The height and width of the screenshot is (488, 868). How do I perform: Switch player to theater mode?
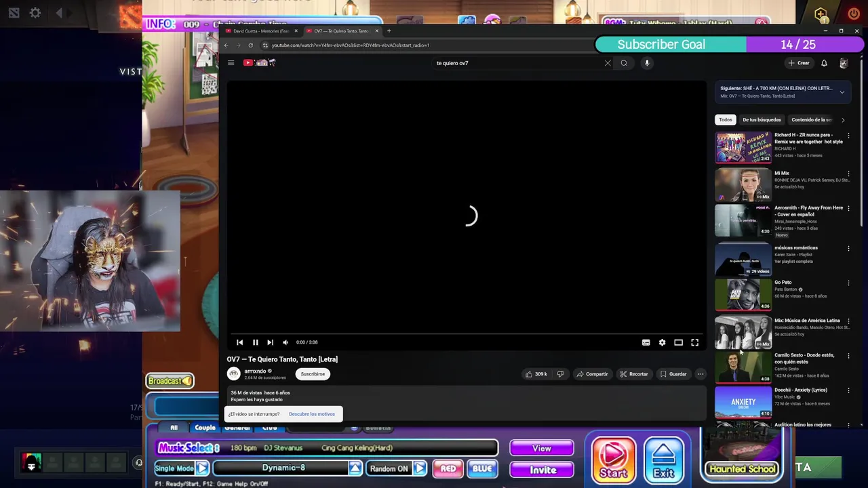click(678, 342)
